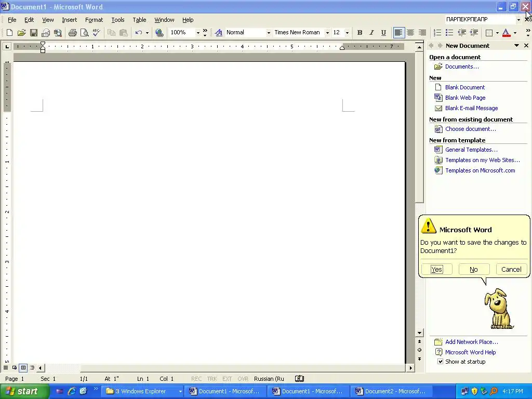This screenshot has height=399, width=532.
Task: Switch to Print Layout View button
Action: coord(23,367)
